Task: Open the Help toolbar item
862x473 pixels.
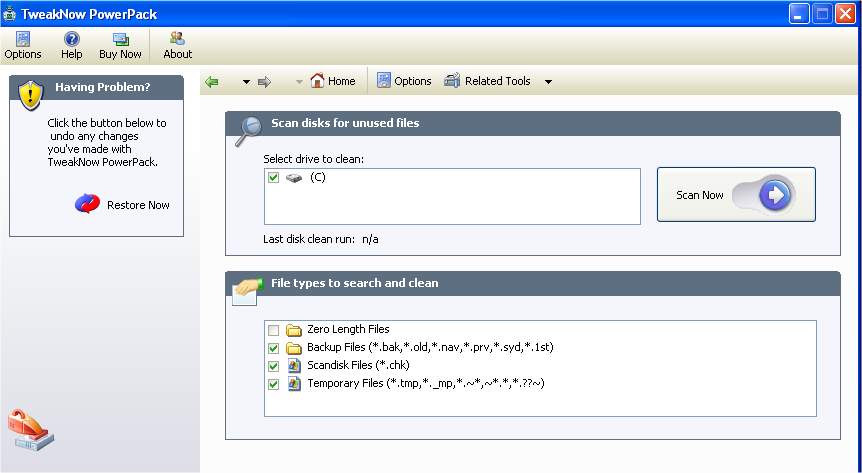Action: coord(71,46)
